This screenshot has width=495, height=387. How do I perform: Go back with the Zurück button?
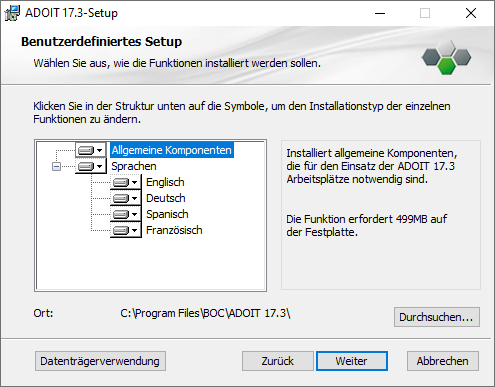pyautogui.click(x=278, y=361)
